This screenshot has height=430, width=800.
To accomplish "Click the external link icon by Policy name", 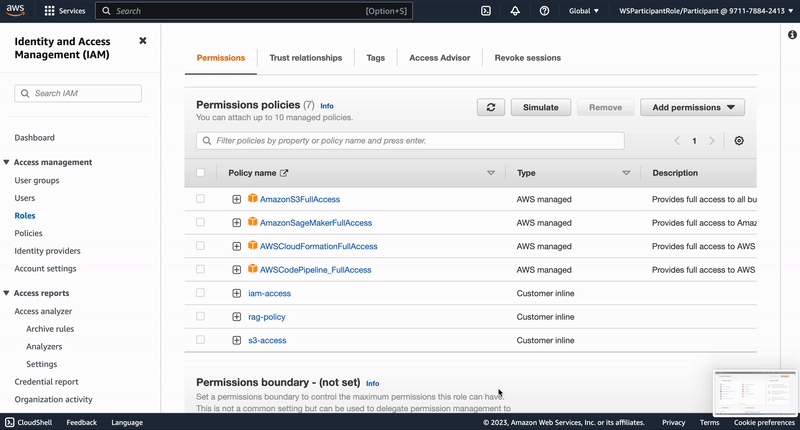I will 284,173.
